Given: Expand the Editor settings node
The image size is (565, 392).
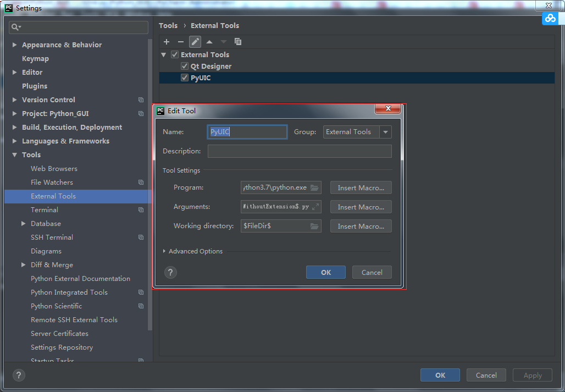Looking at the screenshot, I should point(14,73).
